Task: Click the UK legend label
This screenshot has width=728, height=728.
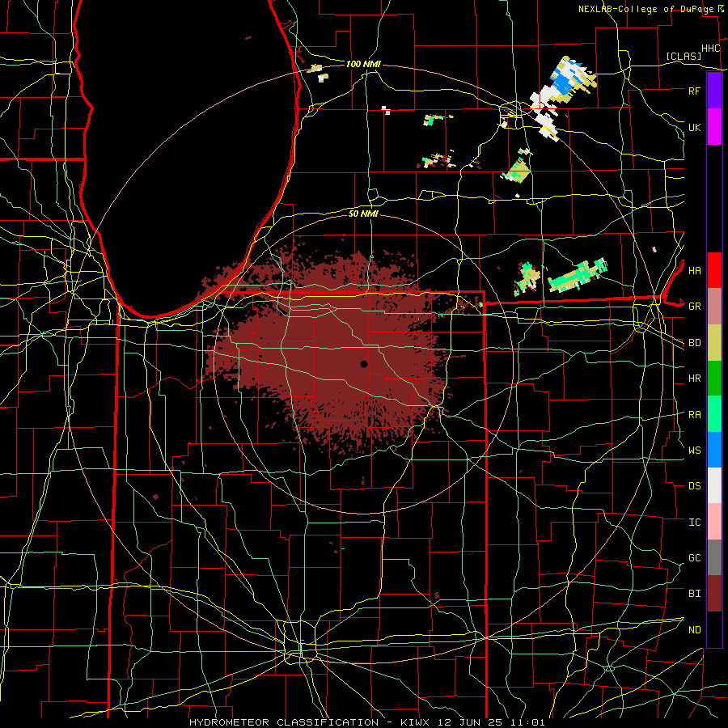Action: (694, 127)
